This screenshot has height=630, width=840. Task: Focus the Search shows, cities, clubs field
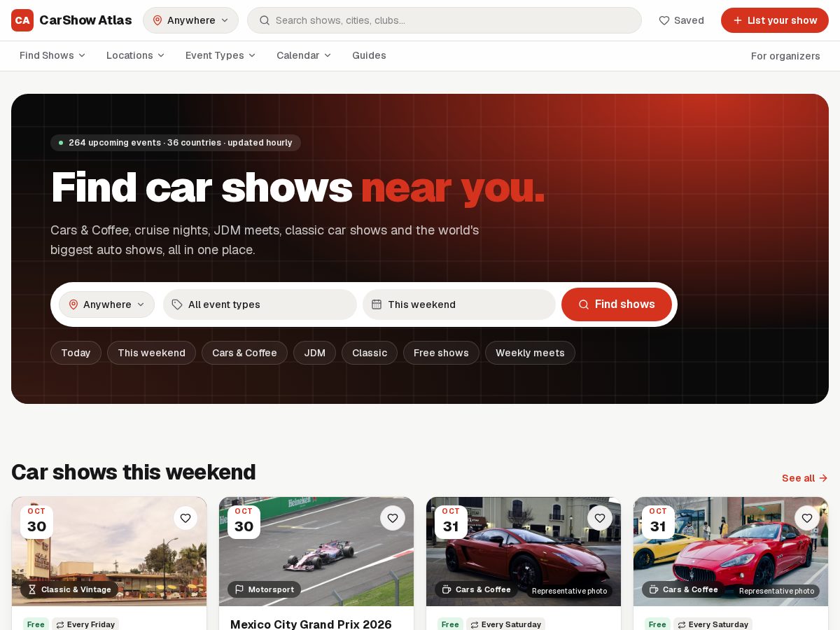click(x=444, y=20)
